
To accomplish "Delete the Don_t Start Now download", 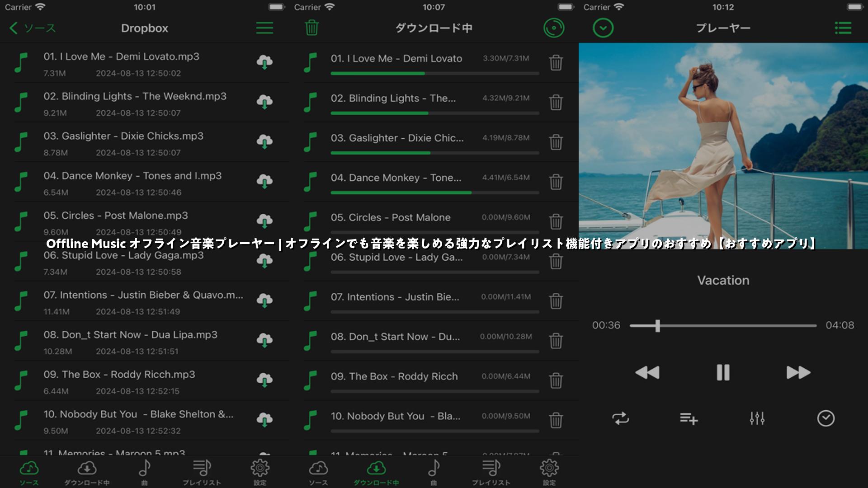I will click(556, 341).
